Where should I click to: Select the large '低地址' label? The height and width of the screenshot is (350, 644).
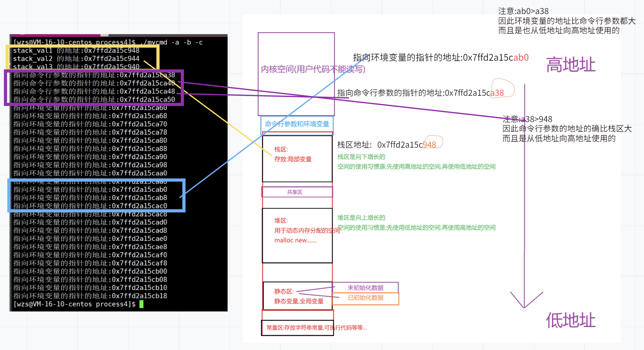pyautogui.click(x=571, y=320)
